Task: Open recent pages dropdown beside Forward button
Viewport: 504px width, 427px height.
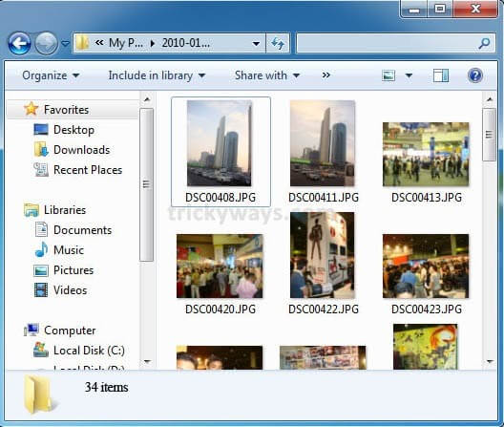Action: coord(65,43)
